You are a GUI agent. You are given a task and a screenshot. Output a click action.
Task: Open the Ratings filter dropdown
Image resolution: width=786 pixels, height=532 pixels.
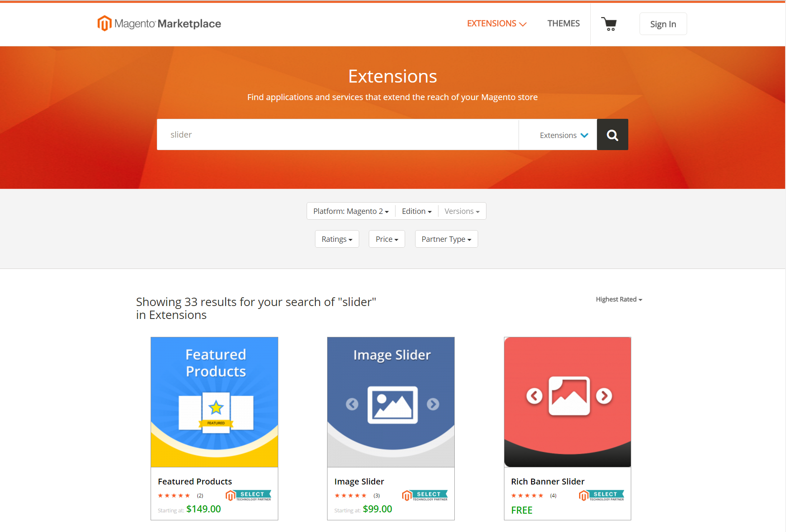tap(337, 239)
